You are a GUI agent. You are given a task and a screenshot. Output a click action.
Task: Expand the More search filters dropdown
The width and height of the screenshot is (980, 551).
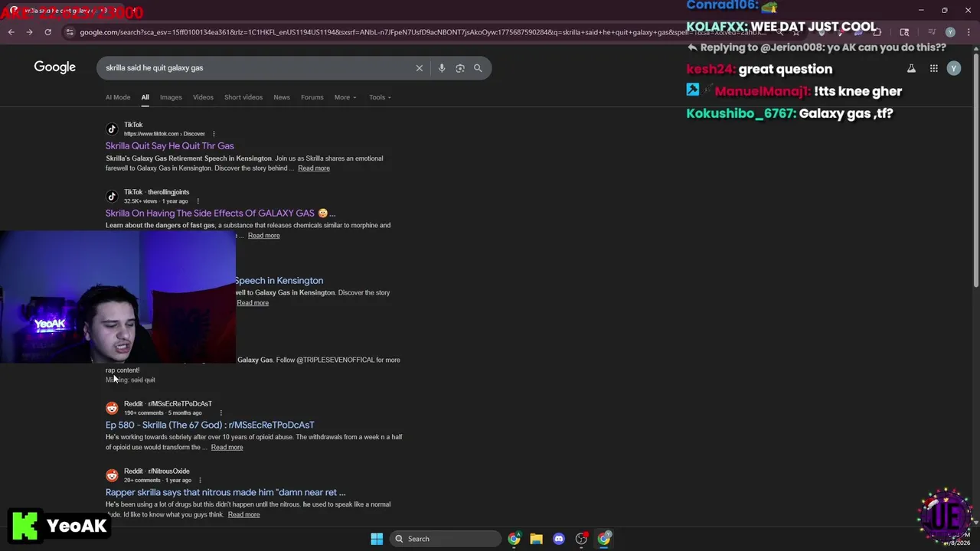coord(345,97)
